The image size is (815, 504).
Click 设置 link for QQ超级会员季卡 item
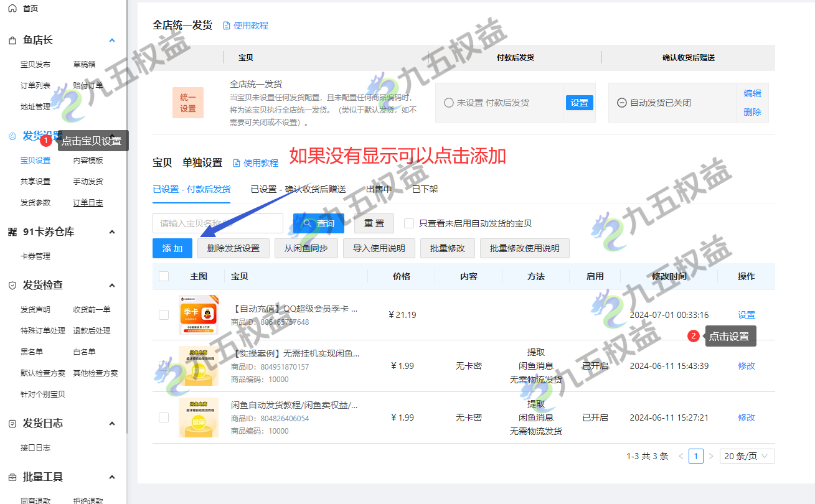pyautogui.click(x=746, y=315)
